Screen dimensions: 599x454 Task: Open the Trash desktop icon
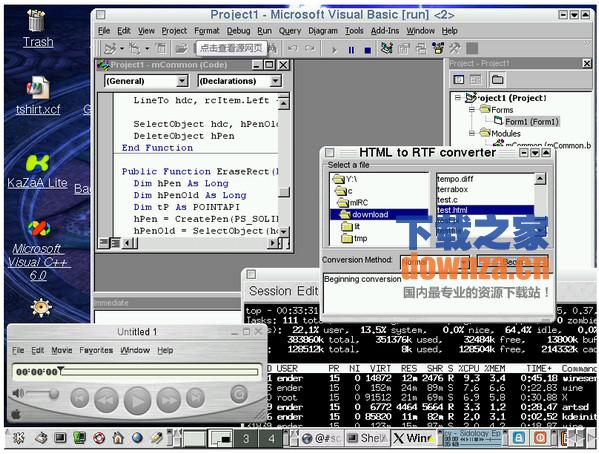coord(37,29)
